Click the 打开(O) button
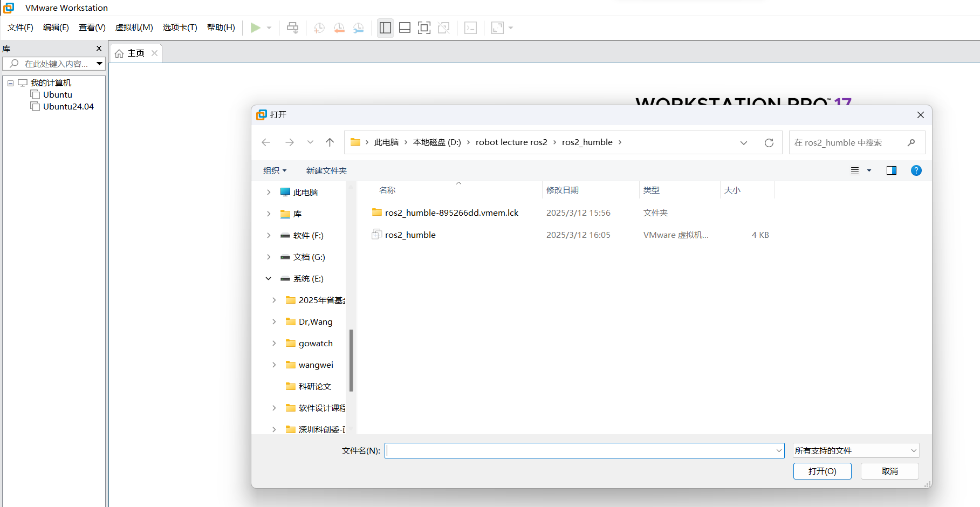 tap(822, 471)
